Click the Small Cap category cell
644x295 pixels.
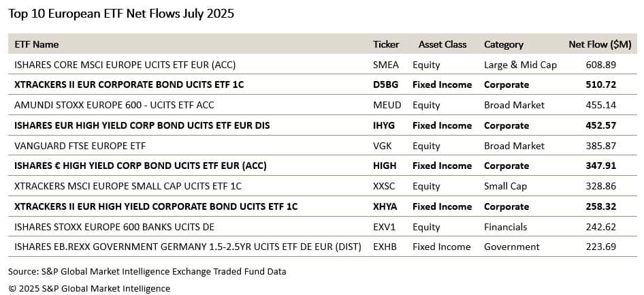[505, 186]
